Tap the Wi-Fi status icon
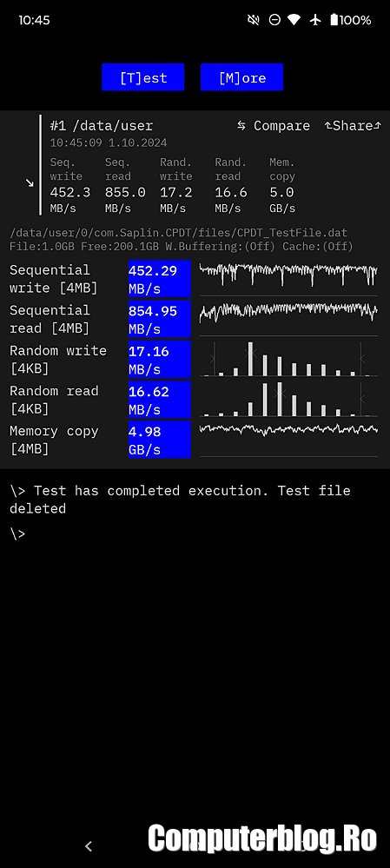390x868 pixels. (x=294, y=20)
